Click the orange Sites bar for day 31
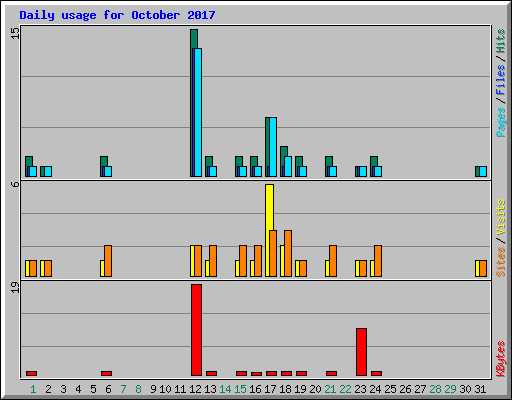Screen dimensions: 512x400 pyautogui.click(x=483, y=269)
